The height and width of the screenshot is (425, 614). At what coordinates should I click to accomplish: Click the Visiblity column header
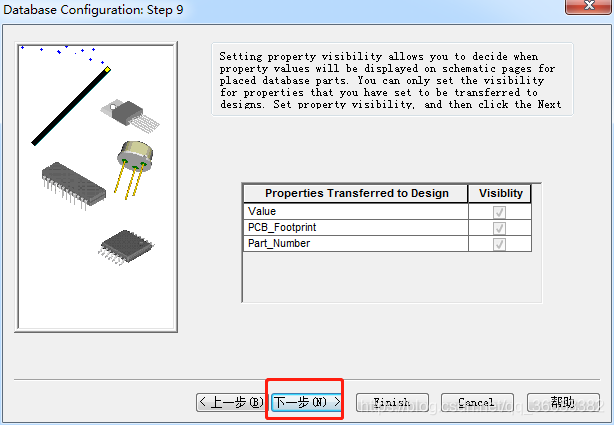[500, 194]
